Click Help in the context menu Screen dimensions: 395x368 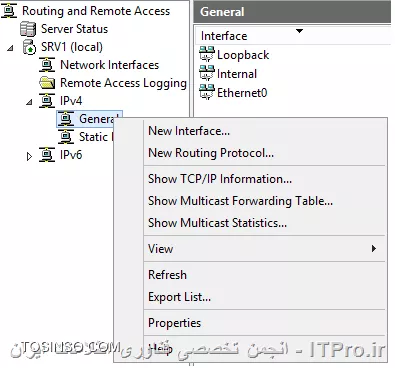tap(265, 349)
